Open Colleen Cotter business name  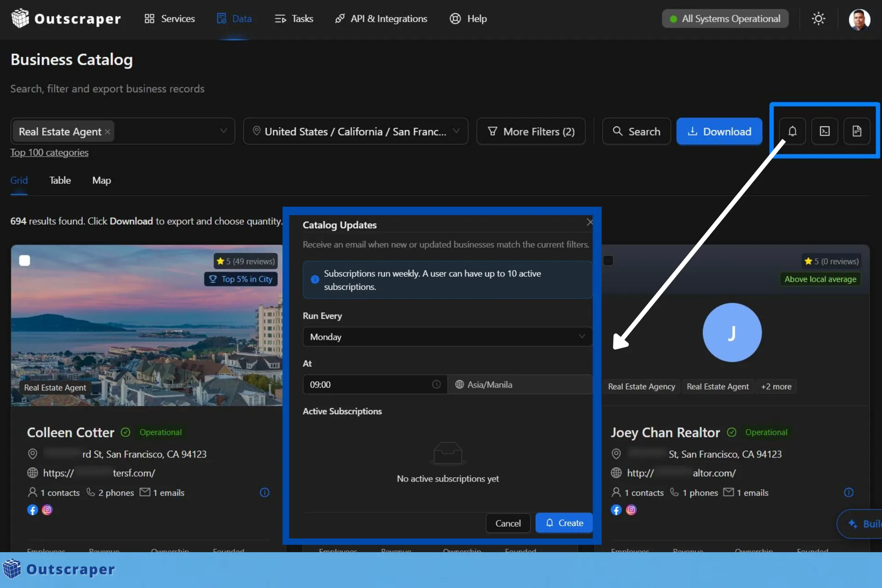pyautogui.click(x=71, y=432)
